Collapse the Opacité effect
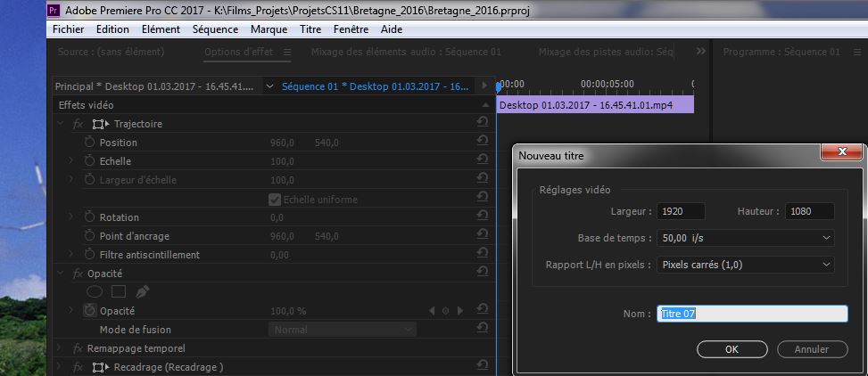The height and width of the screenshot is (376, 868). 61,274
